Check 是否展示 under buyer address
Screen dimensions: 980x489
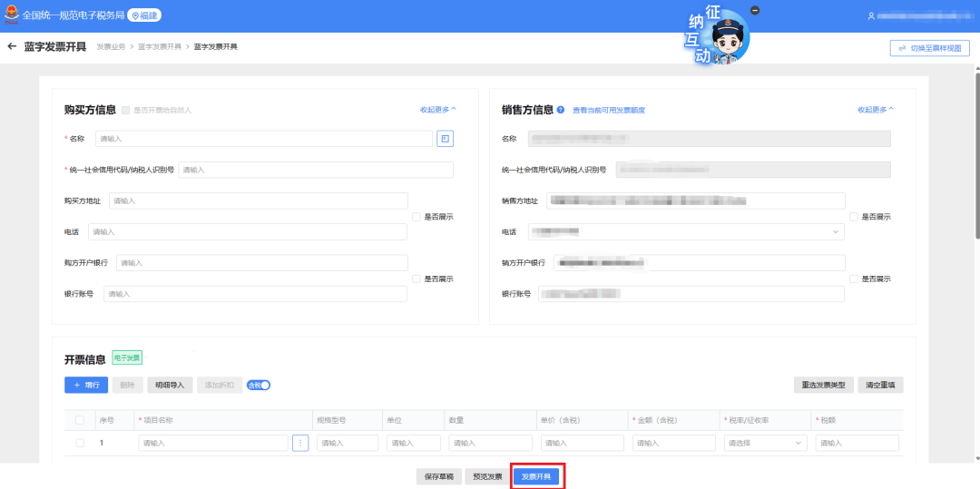pos(416,217)
